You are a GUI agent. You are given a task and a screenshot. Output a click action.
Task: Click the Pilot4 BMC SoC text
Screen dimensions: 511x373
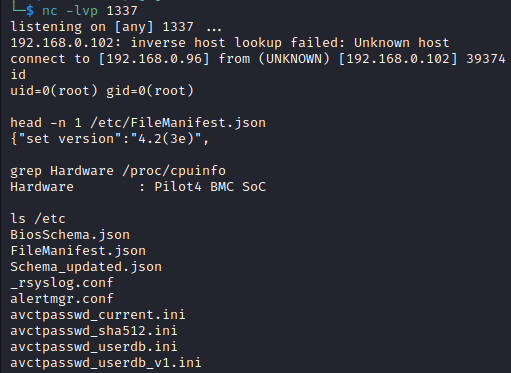[210, 187]
